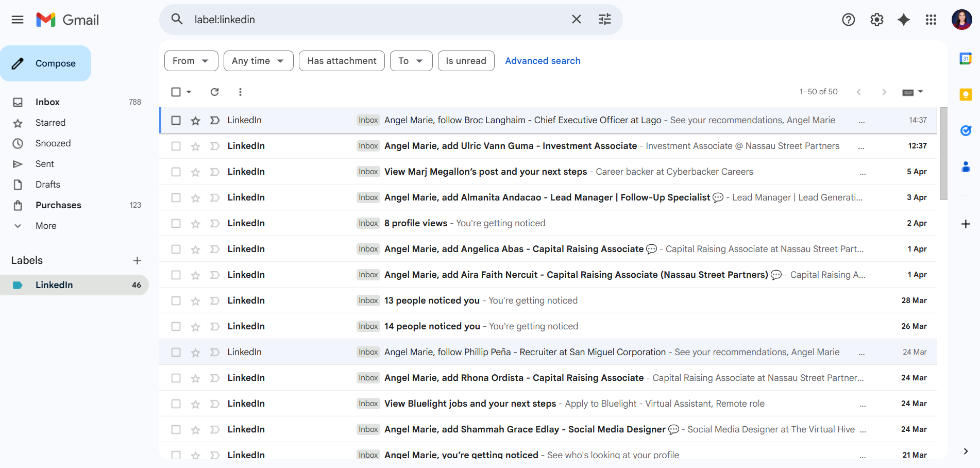980x468 pixels.
Task: Check the Ulric Vann Guma email checkbox
Action: [176, 146]
